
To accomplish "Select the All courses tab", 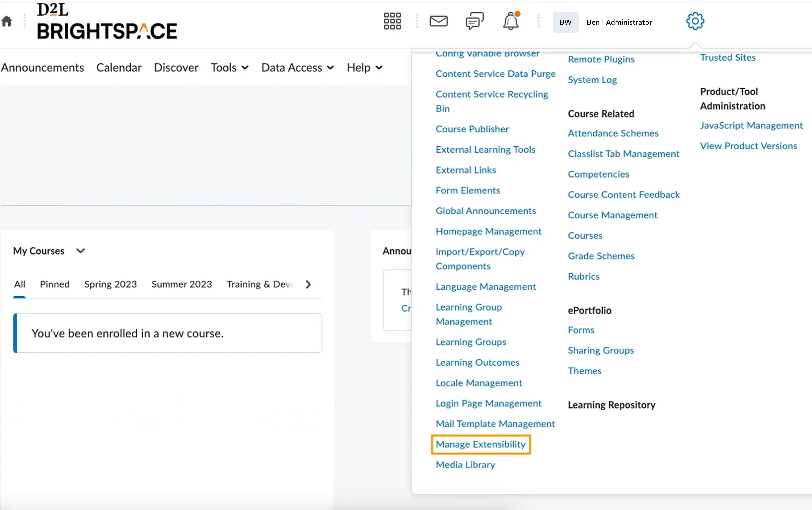I will pyautogui.click(x=20, y=284).
